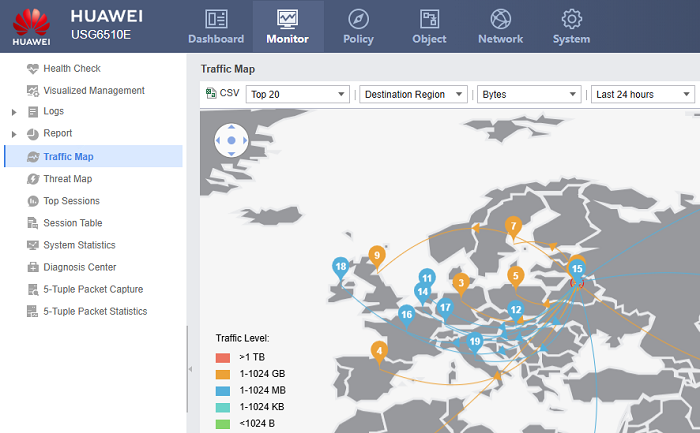The height and width of the screenshot is (433, 700).
Task: Click the Diagnosis Center icon
Action: [33, 267]
